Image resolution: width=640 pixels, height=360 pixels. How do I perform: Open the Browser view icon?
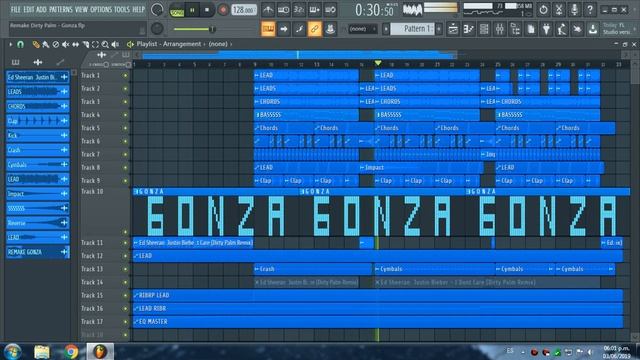click(x=515, y=29)
